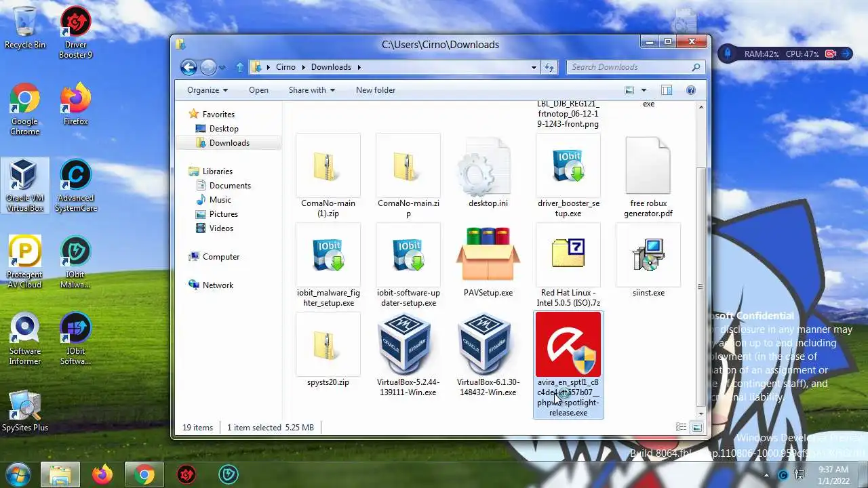Screen dimensions: 868x488
Task: Switch to large icons view in status bar
Action: coord(696,427)
